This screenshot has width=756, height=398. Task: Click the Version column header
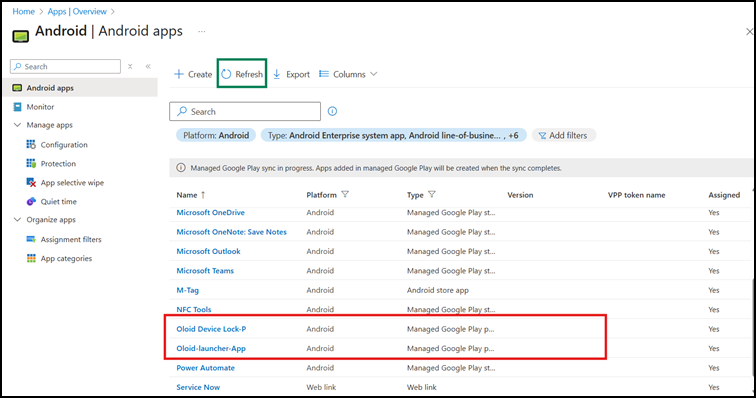coord(520,195)
